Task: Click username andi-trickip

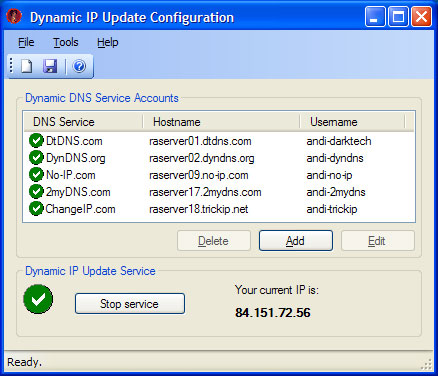Action: tap(332, 209)
